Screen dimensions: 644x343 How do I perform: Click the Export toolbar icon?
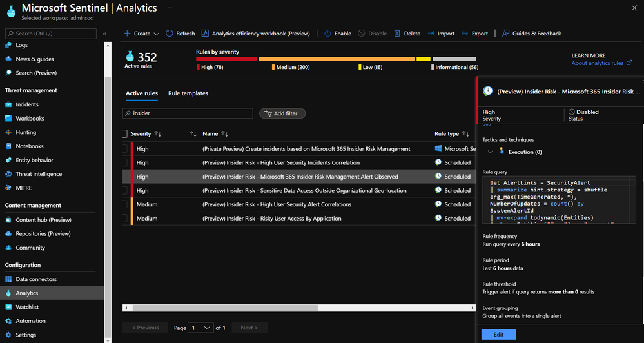click(465, 34)
